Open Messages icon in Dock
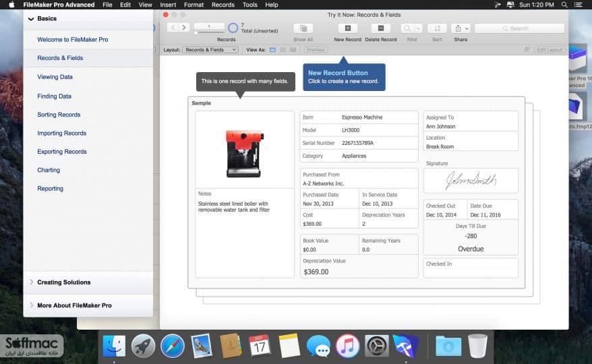This screenshot has width=592, height=364. pos(318,346)
